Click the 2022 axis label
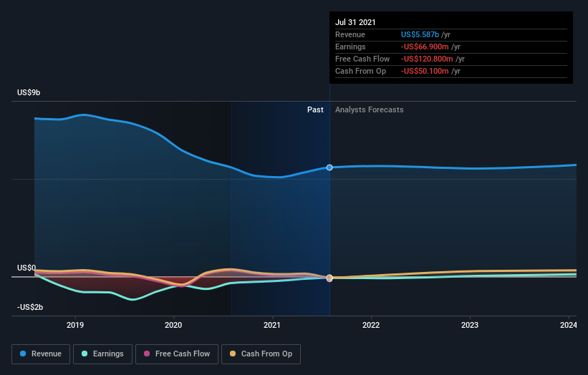Image resolution: width=588 pixels, height=375 pixels. tap(371, 325)
